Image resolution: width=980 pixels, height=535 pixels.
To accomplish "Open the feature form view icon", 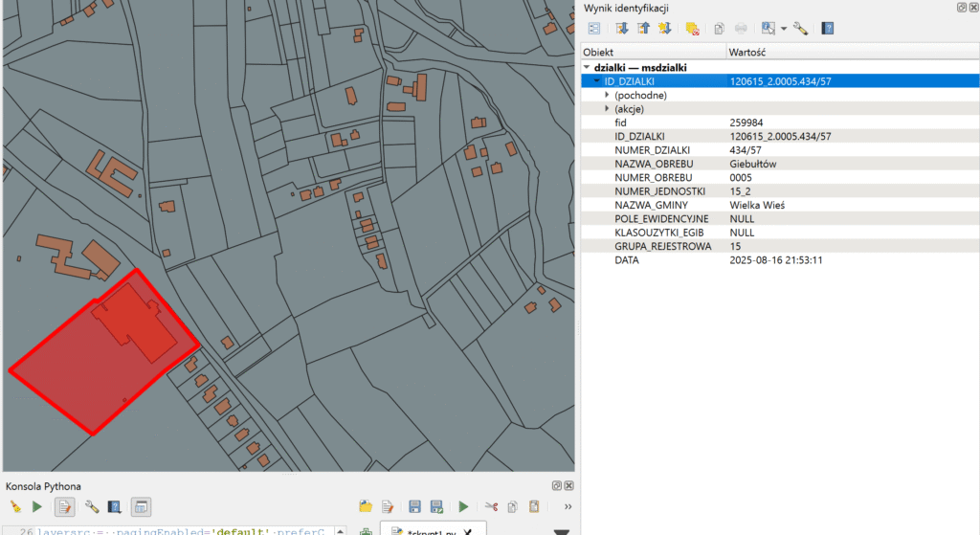I will coord(594,29).
